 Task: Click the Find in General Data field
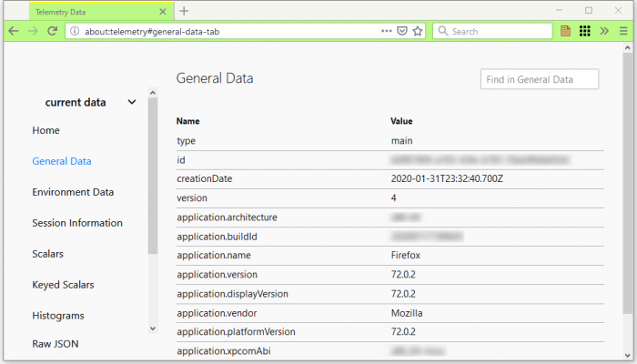click(x=540, y=80)
